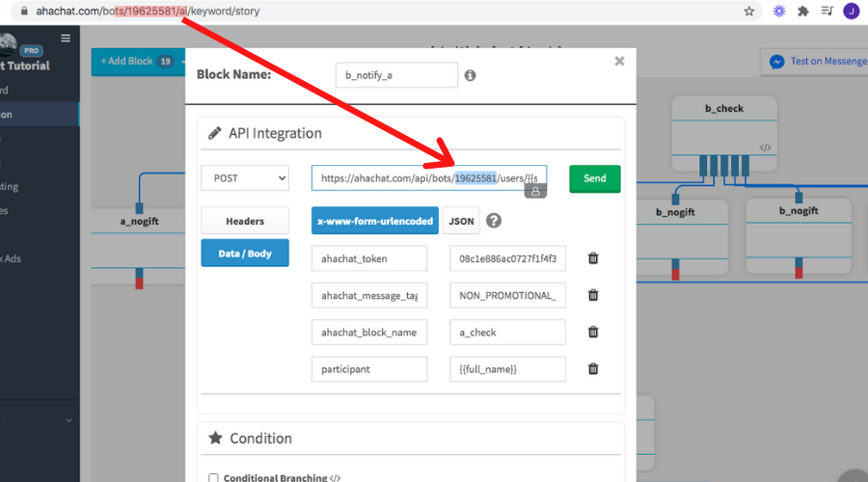This screenshot has width=868, height=482.
Task: Click the block name info icon
Action: click(470, 75)
